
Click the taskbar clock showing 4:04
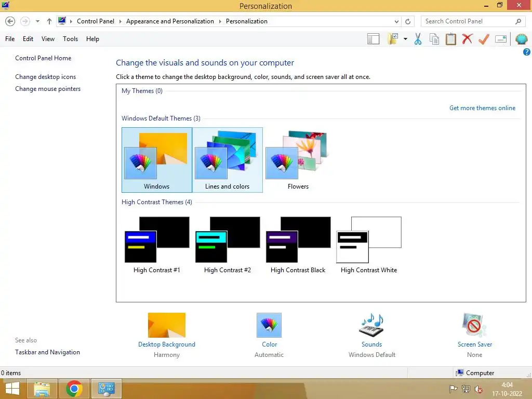tap(507, 389)
